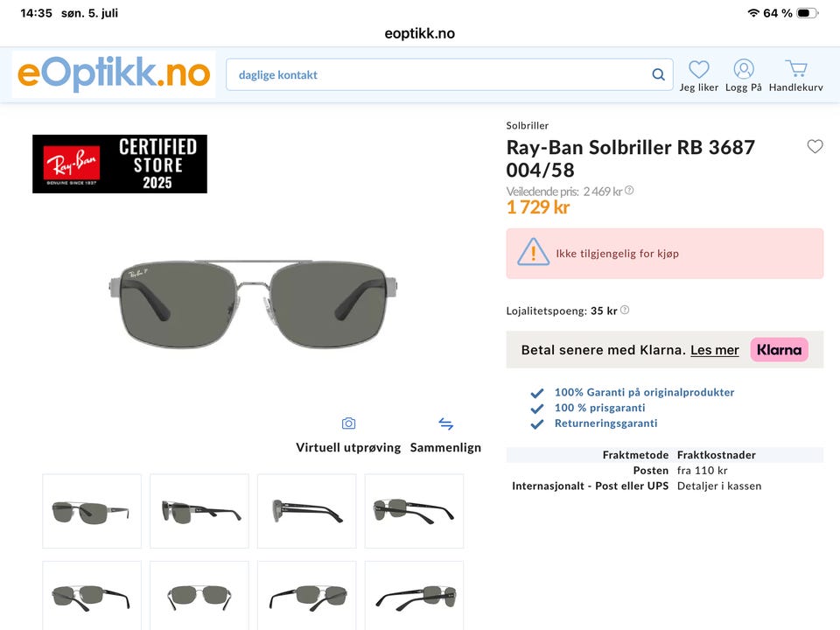The image size is (840, 630).
Task: Open the 100 % prisgaranti link
Action: pos(599,408)
